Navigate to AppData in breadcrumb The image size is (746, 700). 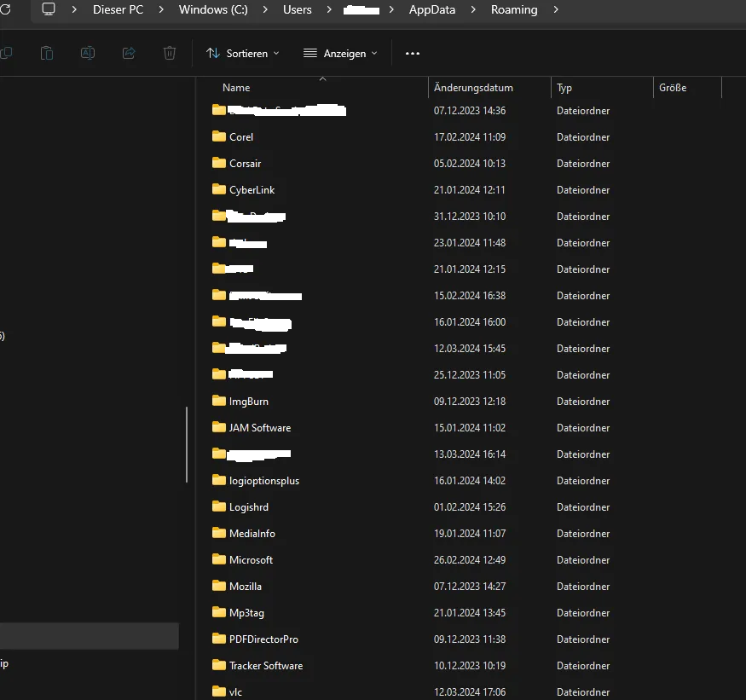[432, 9]
